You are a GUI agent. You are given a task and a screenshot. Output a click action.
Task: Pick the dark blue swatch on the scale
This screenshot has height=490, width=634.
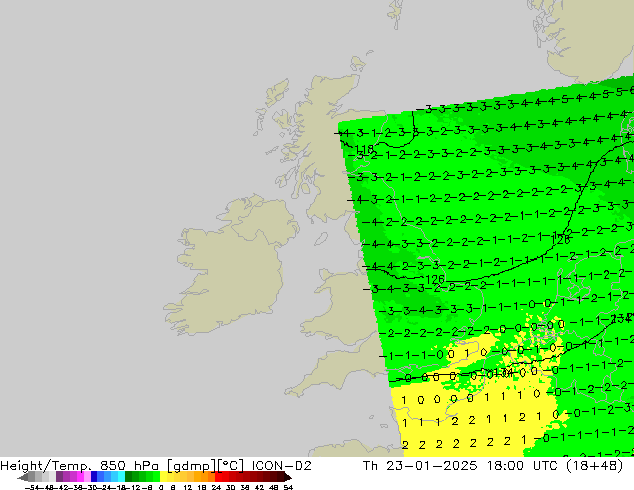click(x=94, y=477)
